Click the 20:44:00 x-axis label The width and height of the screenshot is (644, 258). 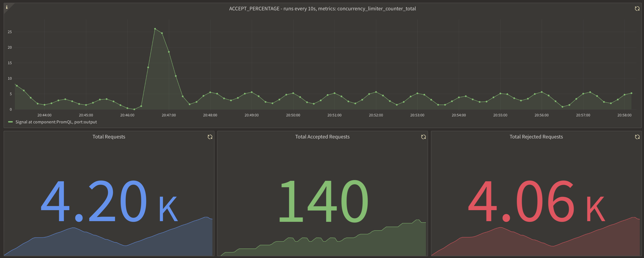pos(45,115)
